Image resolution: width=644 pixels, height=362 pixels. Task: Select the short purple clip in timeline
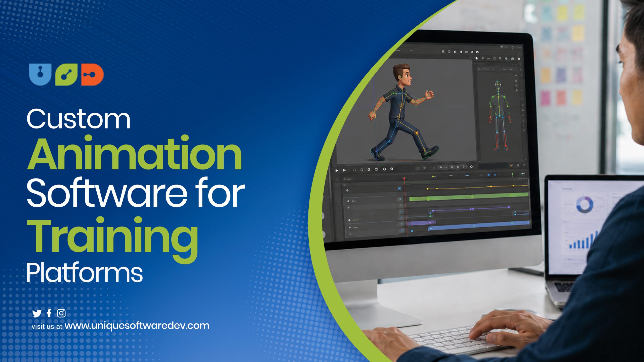(x=421, y=223)
